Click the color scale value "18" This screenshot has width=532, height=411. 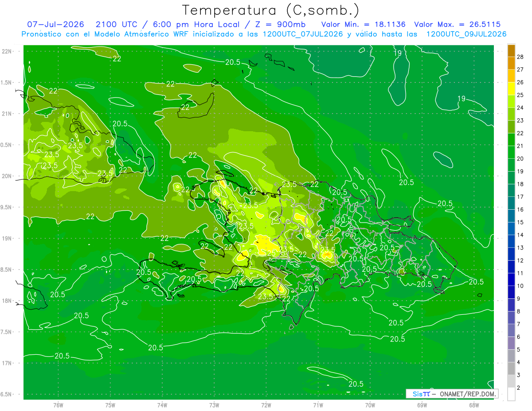tap(520, 184)
